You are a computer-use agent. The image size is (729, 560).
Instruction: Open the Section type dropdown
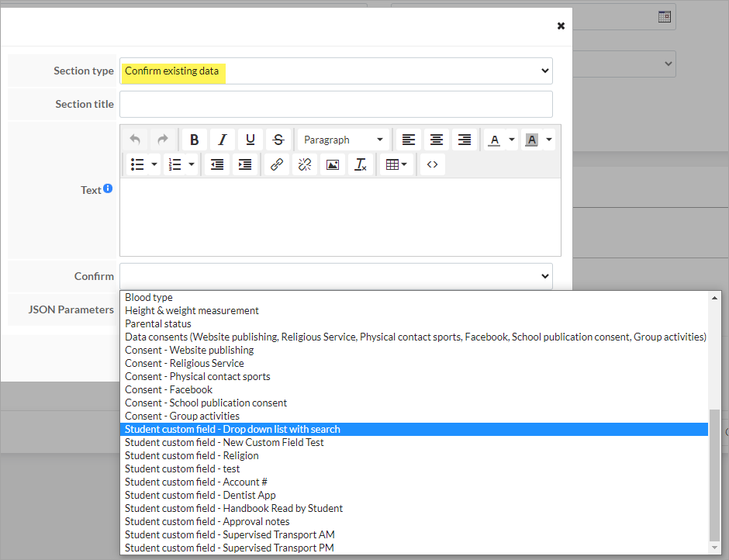pos(336,71)
